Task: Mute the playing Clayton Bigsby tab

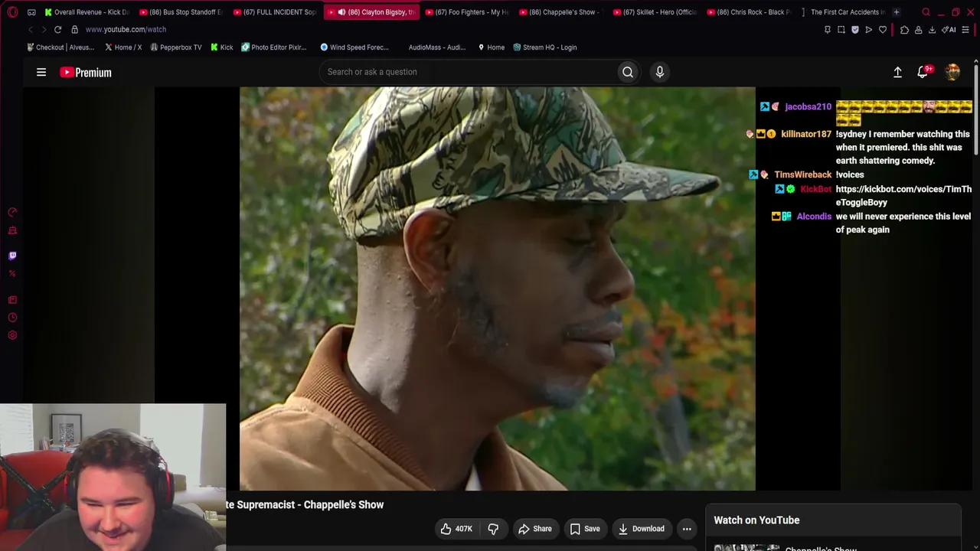Action: [x=341, y=12]
